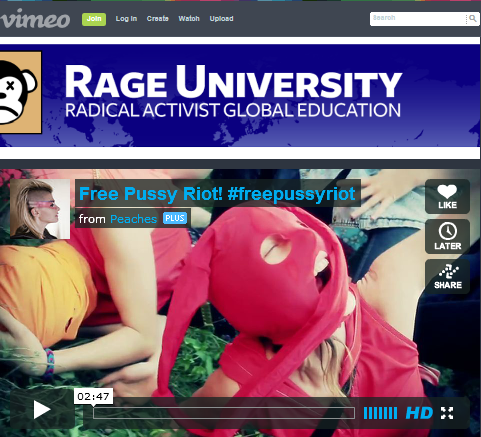This screenshot has width=481, height=437.
Task: Adjust the volume bars control
Action: [x=380, y=413]
